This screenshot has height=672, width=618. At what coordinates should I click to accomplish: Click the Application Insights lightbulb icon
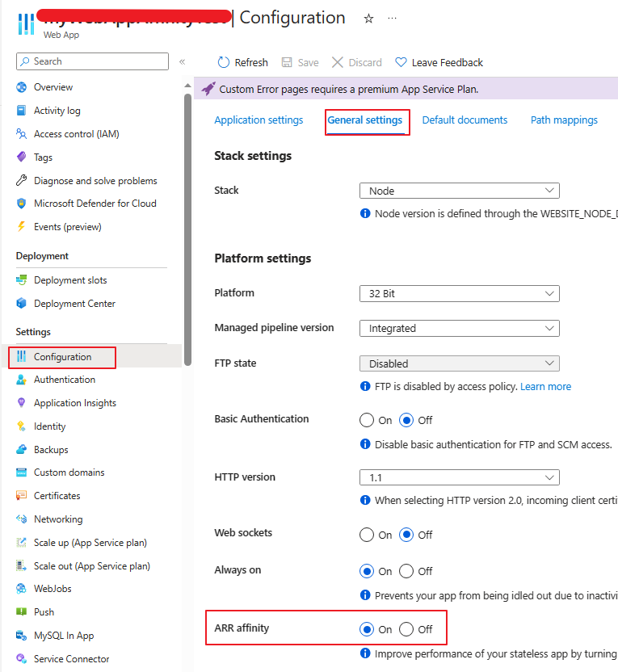click(x=22, y=402)
